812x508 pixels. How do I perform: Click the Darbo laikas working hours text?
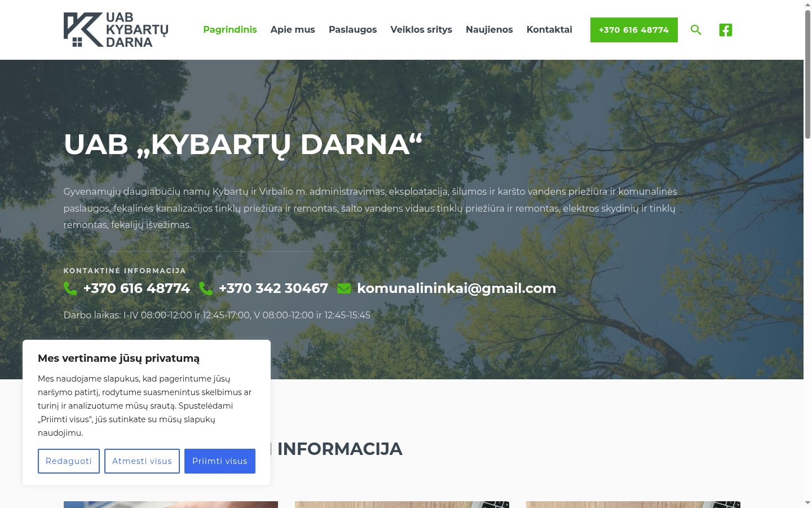(x=217, y=315)
